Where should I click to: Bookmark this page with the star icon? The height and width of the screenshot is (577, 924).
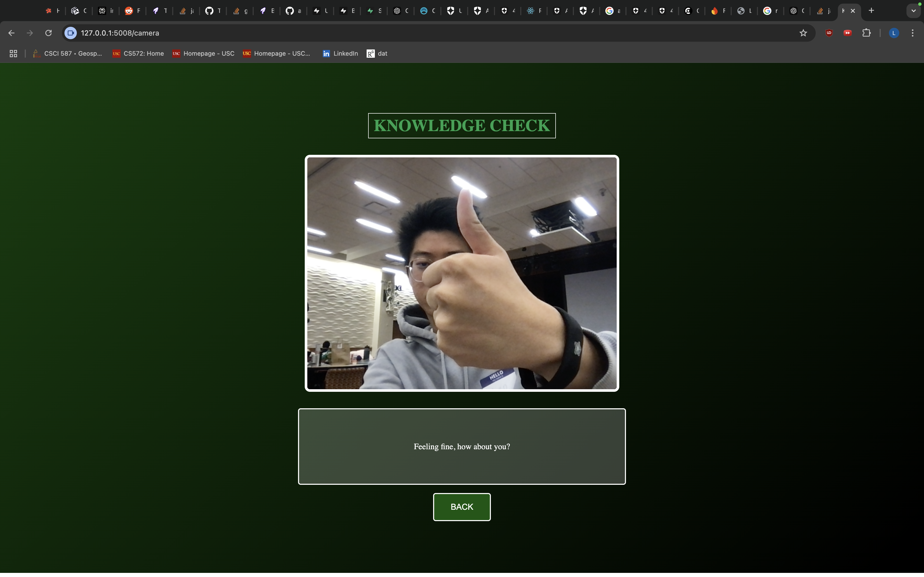pyautogui.click(x=803, y=33)
